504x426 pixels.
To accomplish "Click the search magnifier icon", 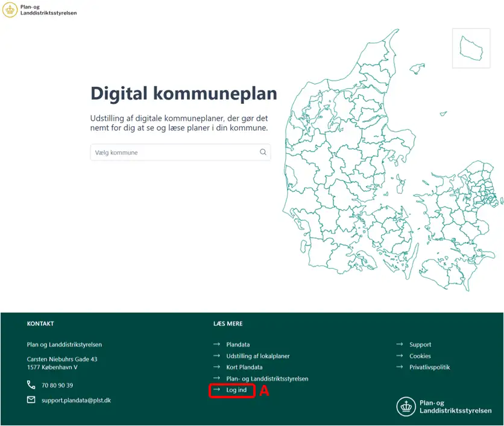I will pos(263,153).
